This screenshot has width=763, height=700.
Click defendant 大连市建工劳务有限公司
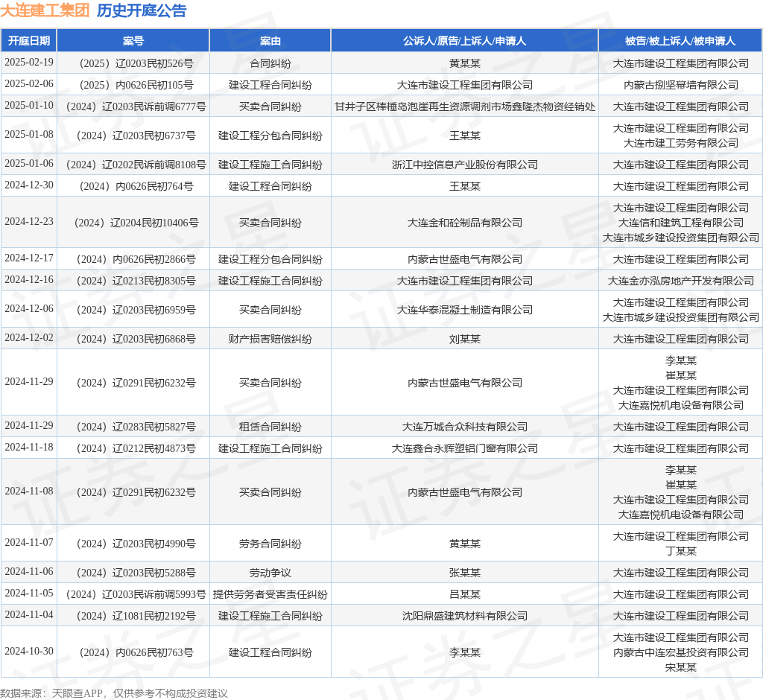(681, 143)
